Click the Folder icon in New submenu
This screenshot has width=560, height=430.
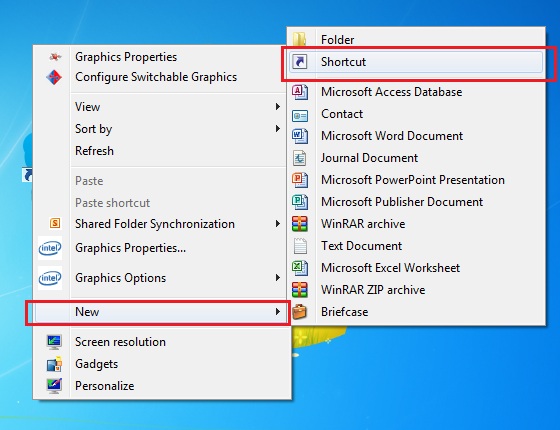pyautogui.click(x=300, y=39)
